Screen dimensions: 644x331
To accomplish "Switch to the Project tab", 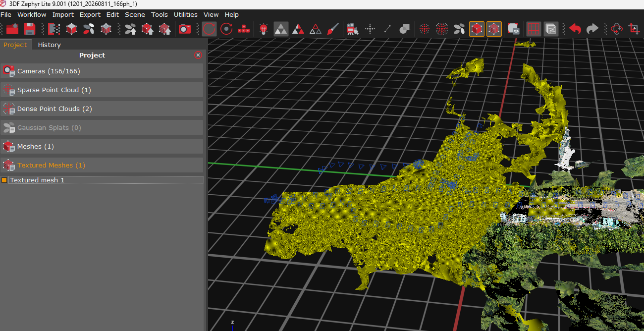I will point(15,45).
